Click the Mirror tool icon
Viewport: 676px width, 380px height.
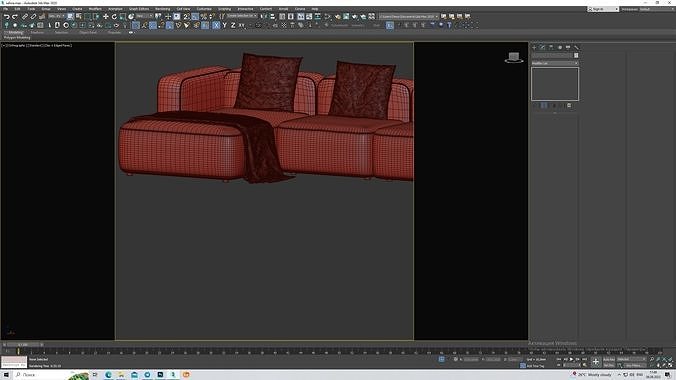coord(263,16)
